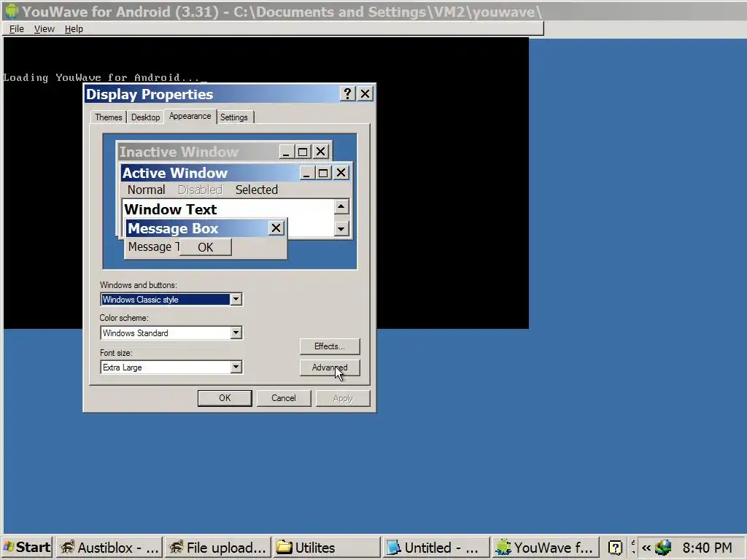Click the 8:40 PM clock
This screenshot has width=747, height=560.
pos(708,548)
